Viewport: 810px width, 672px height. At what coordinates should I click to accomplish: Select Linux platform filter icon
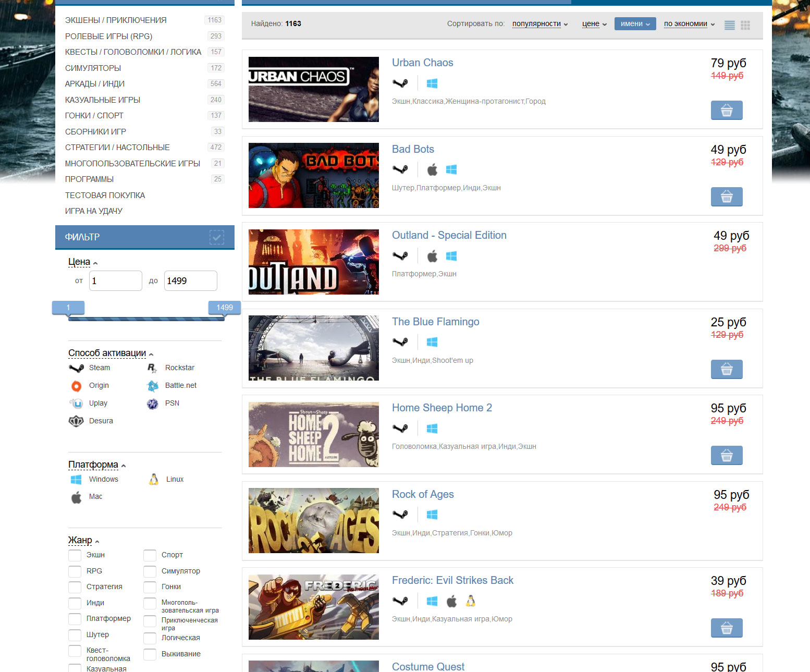(x=154, y=480)
